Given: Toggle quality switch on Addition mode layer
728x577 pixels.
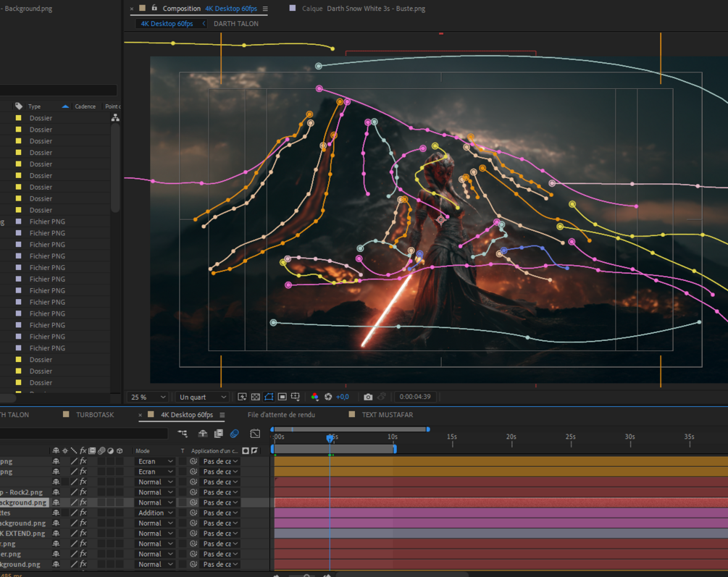Looking at the screenshot, I should tap(74, 513).
